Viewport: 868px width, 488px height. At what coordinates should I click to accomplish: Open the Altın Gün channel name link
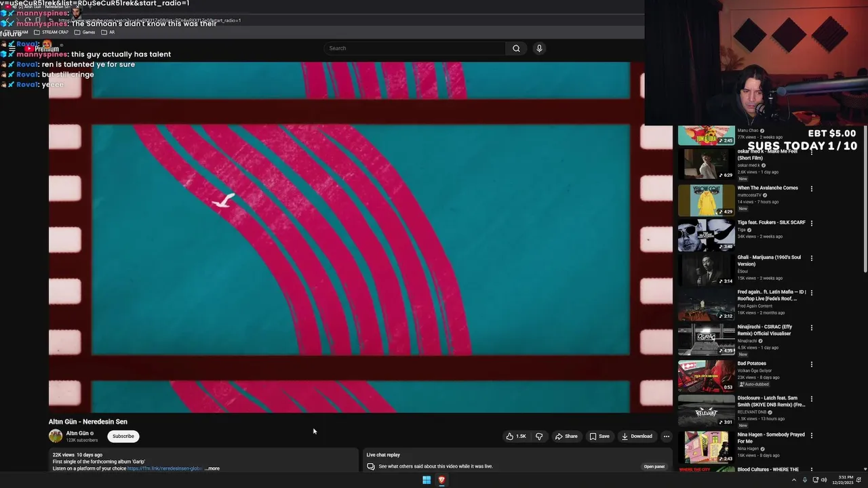click(x=77, y=433)
